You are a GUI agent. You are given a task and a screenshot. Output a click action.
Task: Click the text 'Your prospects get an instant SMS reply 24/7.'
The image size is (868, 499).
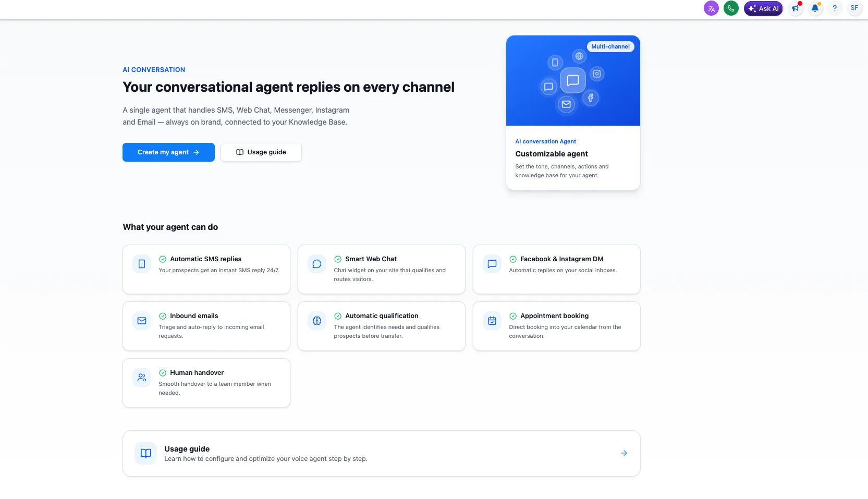pyautogui.click(x=219, y=271)
